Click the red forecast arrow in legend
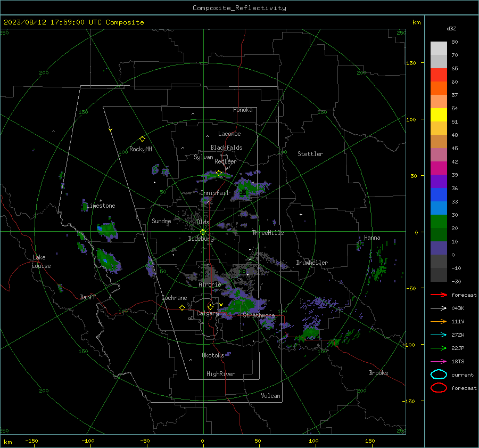Viewport: 479px width, 448px height. coord(439,295)
